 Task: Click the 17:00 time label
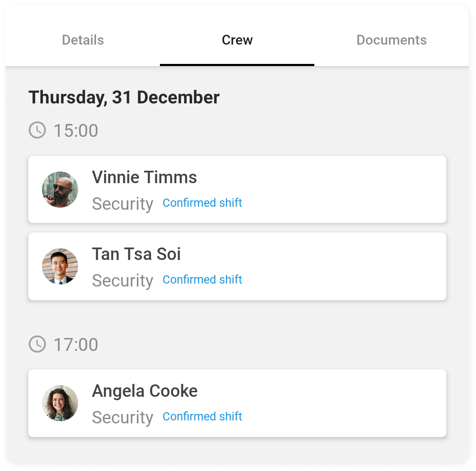tap(76, 344)
